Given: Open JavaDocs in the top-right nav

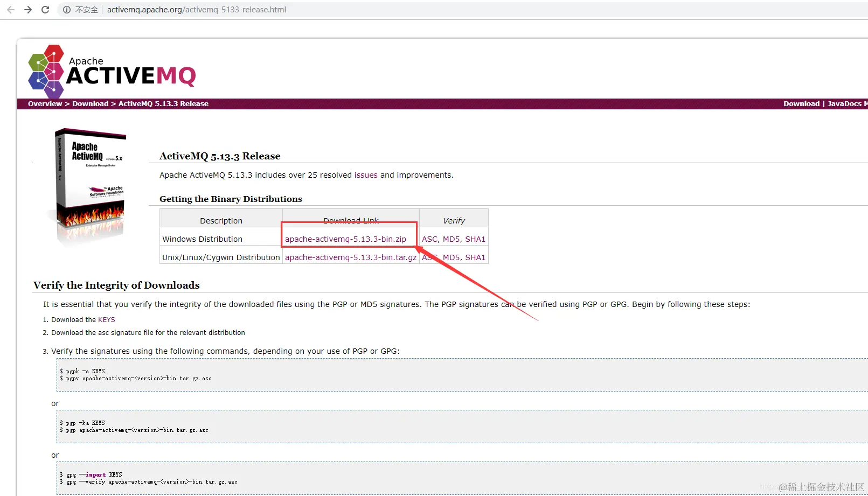Looking at the screenshot, I should click(844, 104).
